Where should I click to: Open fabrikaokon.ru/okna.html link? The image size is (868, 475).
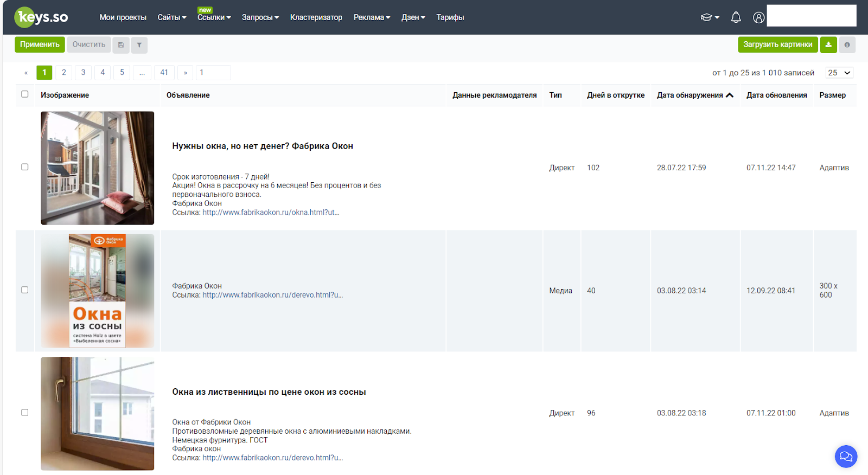click(x=271, y=213)
